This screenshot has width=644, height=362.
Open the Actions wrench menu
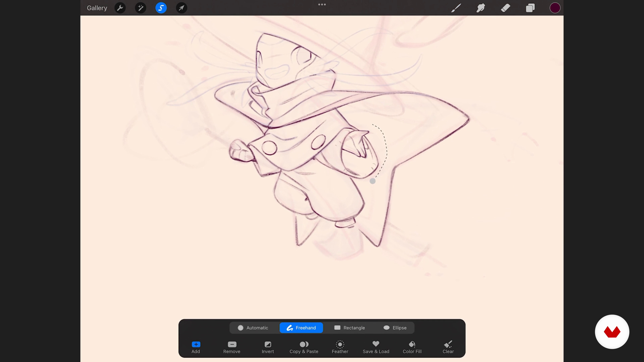click(120, 8)
